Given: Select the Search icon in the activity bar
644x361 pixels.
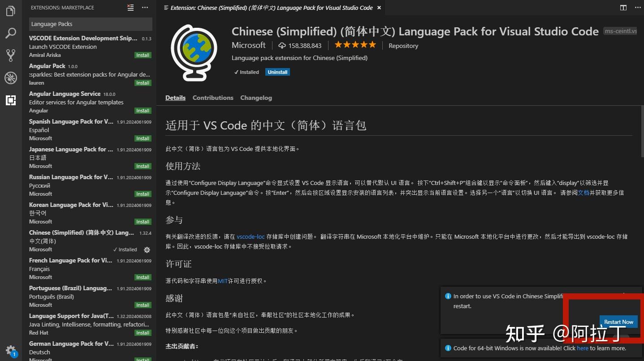Looking at the screenshot, I should coord(10,33).
